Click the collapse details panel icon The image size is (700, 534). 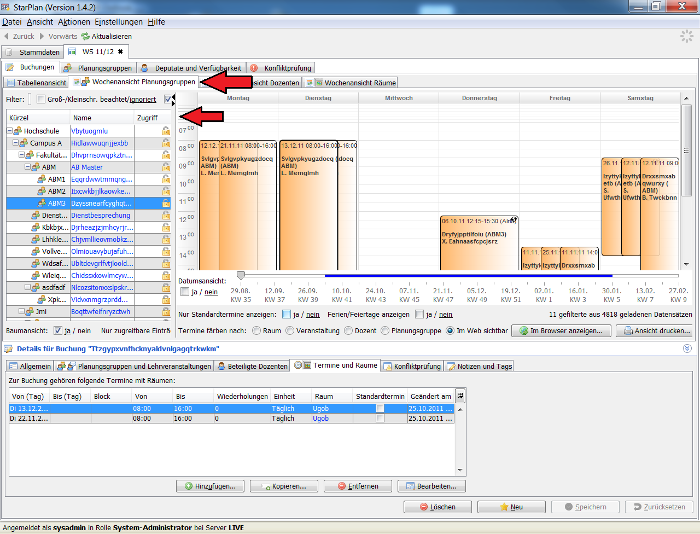pos(688,348)
